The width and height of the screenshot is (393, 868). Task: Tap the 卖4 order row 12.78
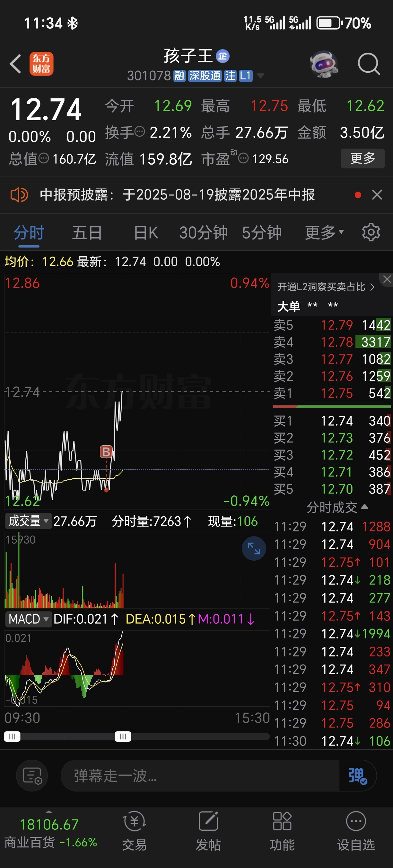332,342
